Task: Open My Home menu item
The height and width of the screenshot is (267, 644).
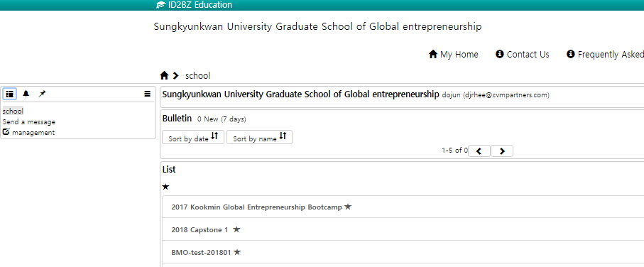Action: (454, 54)
